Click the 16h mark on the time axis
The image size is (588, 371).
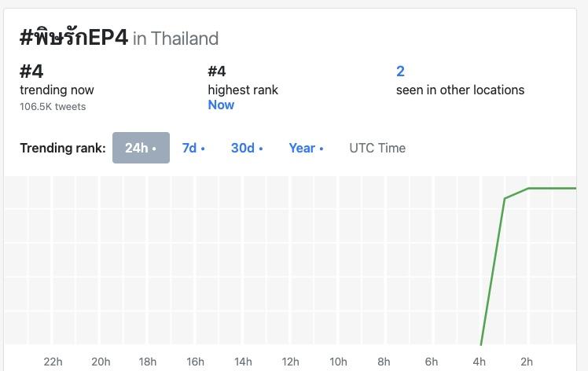(195, 362)
